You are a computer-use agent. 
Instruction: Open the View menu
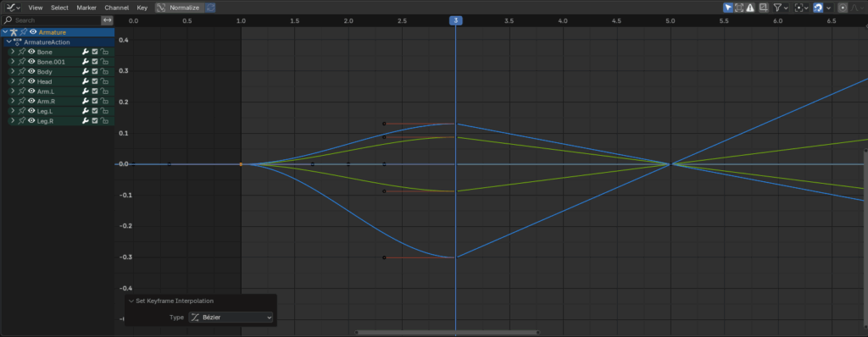point(36,8)
